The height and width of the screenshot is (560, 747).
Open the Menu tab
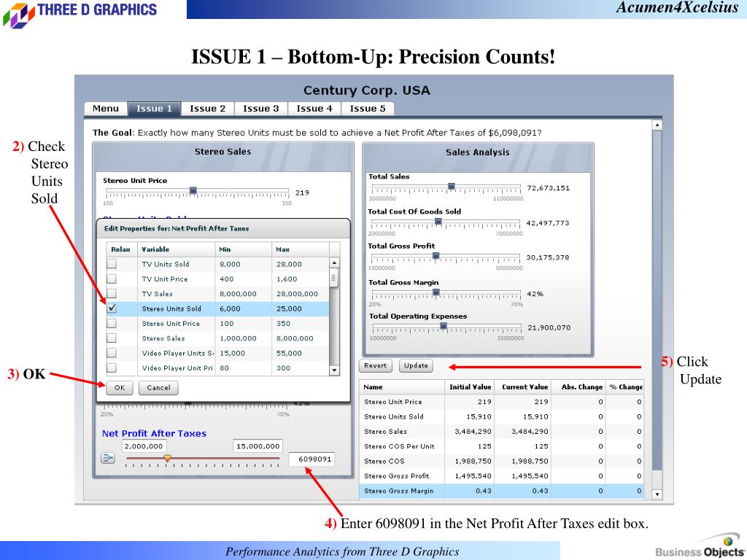coord(106,109)
